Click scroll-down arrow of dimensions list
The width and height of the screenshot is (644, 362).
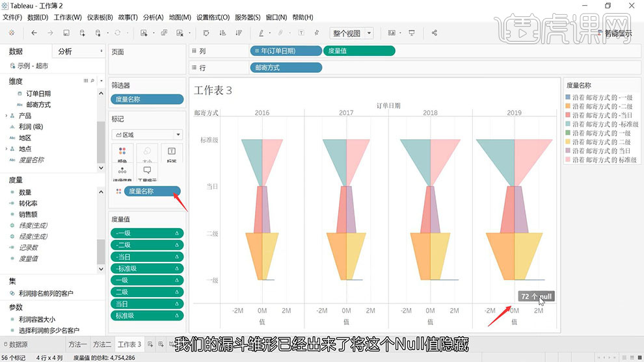(x=101, y=168)
